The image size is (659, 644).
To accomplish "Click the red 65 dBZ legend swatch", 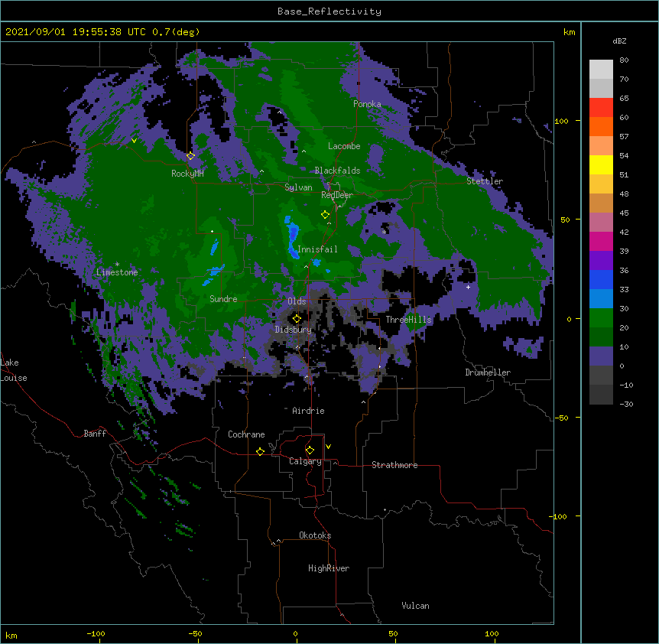I will coord(601,108).
